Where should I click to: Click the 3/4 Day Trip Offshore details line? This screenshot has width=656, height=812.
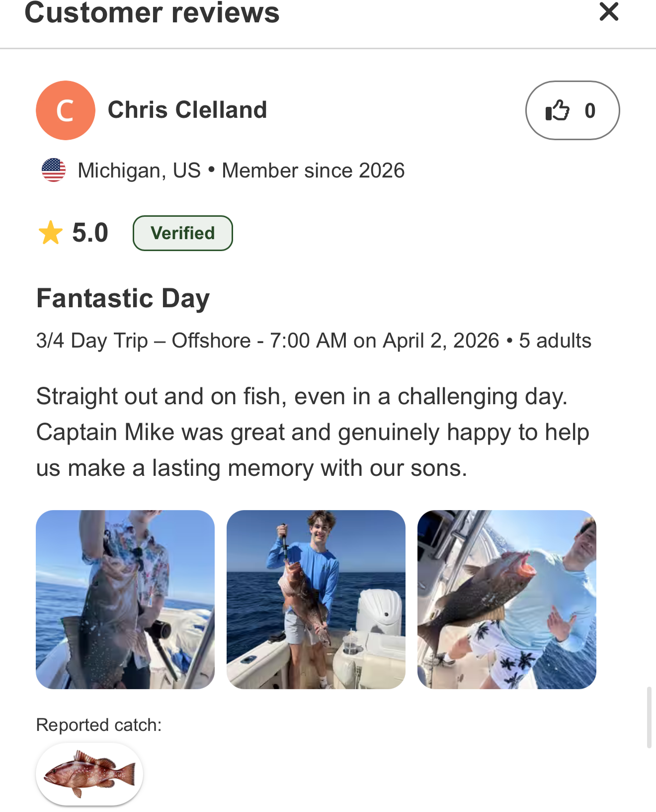click(x=314, y=341)
